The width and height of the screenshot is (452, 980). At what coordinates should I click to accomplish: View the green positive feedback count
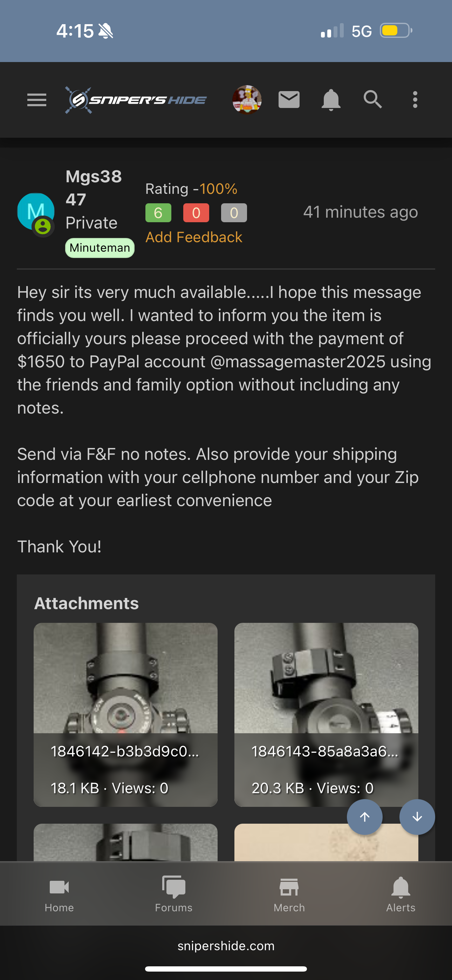(x=158, y=213)
